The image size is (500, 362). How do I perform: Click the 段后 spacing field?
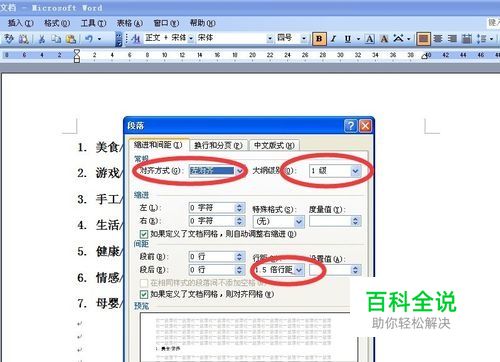(212, 270)
